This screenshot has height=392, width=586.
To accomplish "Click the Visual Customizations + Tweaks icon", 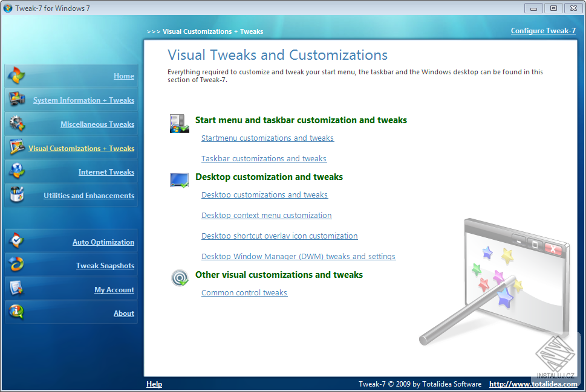I will tap(17, 147).
